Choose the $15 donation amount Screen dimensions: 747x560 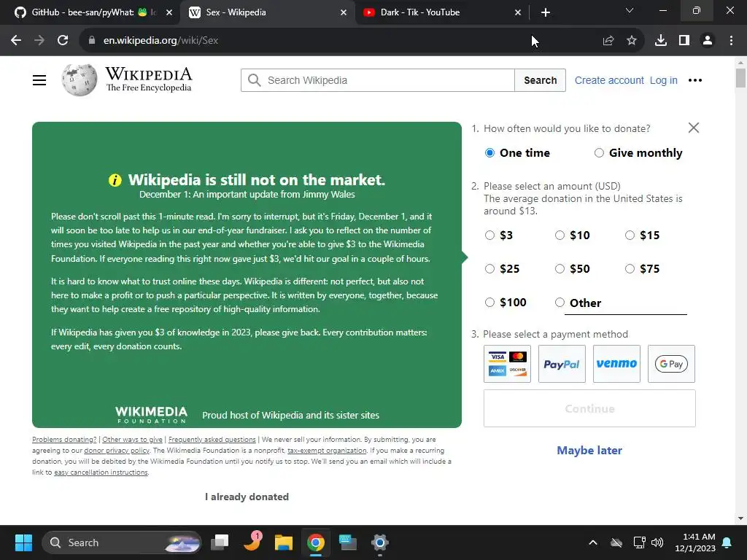[x=630, y=236]
